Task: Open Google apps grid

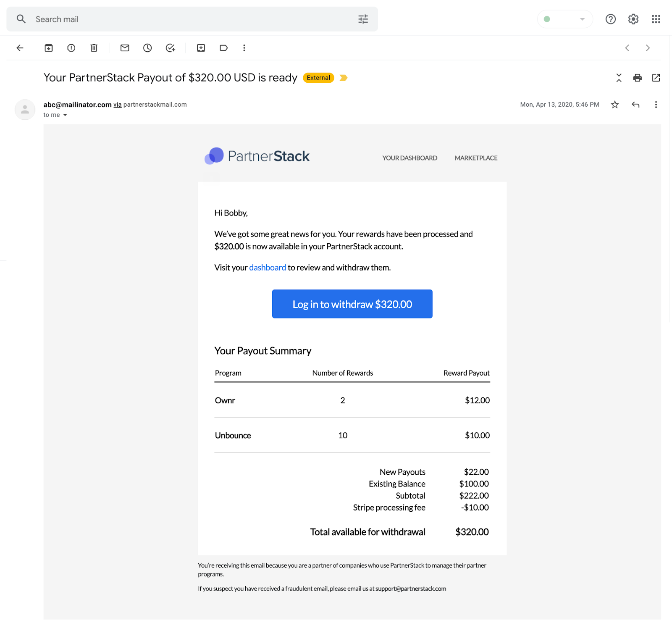Action: (656, 19)
